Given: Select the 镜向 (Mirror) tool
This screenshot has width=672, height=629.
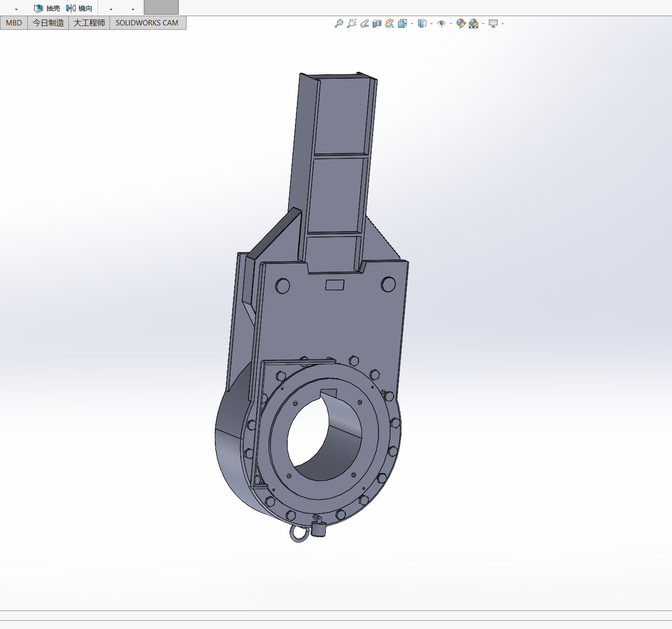Looking at the screenshot, I should coord(79,8).
